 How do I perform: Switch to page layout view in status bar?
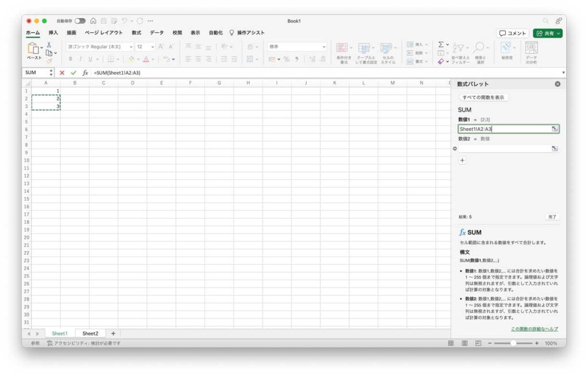click(x=464, y=343)
